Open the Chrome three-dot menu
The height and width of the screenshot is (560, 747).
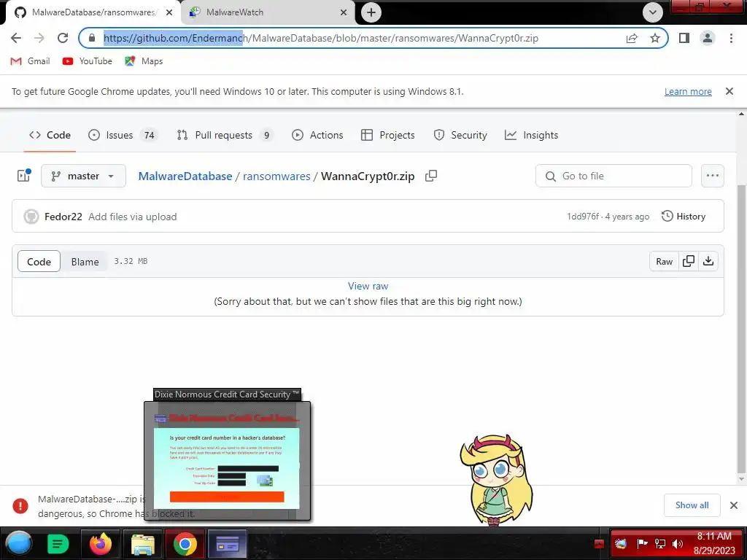click(x=731, y=38)
